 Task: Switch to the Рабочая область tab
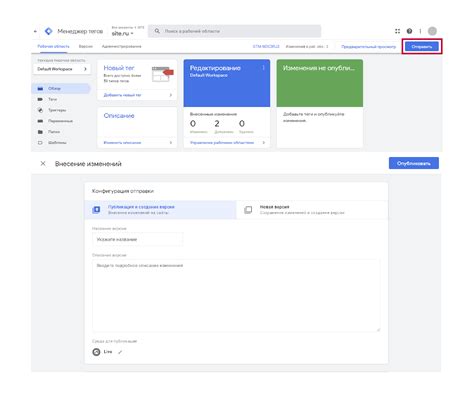[53, 46]
